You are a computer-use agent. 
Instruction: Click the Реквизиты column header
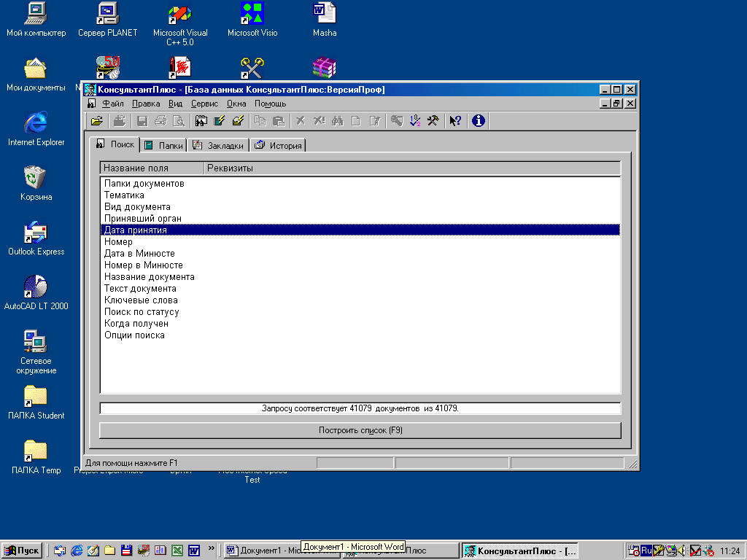point(412,168)
